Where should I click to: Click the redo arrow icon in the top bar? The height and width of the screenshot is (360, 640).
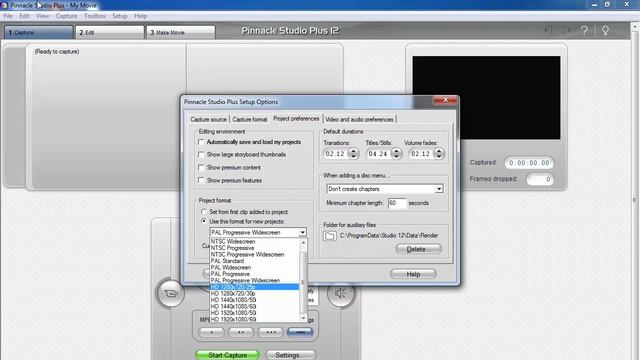[567, 30]
